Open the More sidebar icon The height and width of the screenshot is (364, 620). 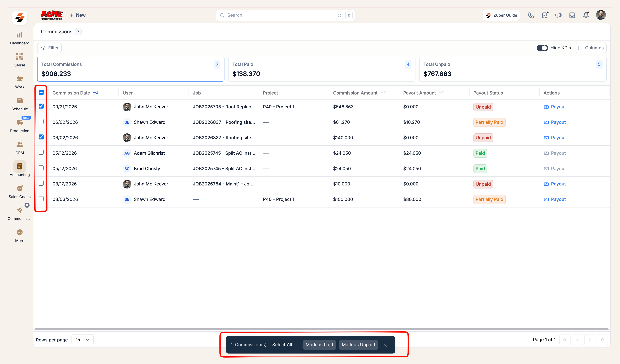coord(20,232)
